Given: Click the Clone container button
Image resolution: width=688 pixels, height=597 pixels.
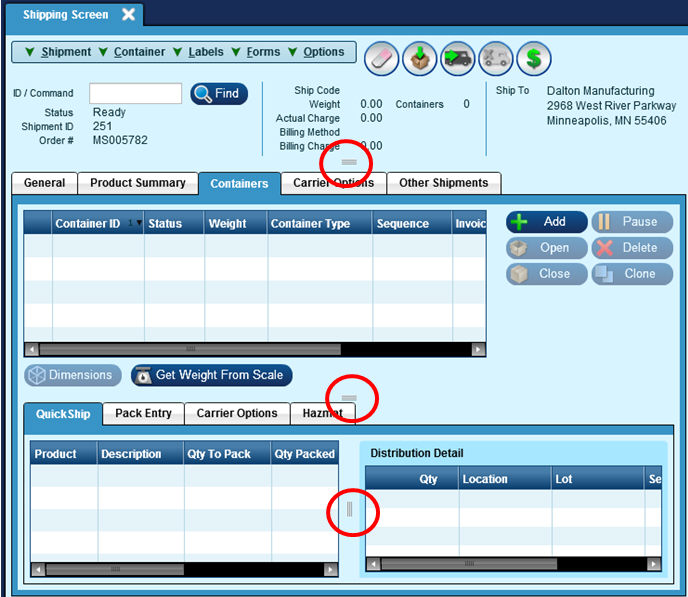Looking at the screenshot, I should pyautogui.click(x=631, y=274).
